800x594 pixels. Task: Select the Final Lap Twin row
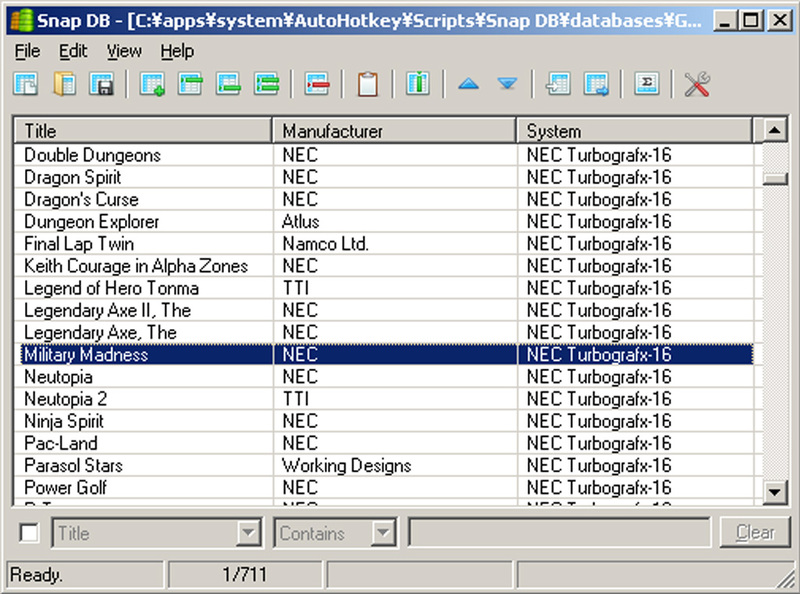click(x=384, y=243)
